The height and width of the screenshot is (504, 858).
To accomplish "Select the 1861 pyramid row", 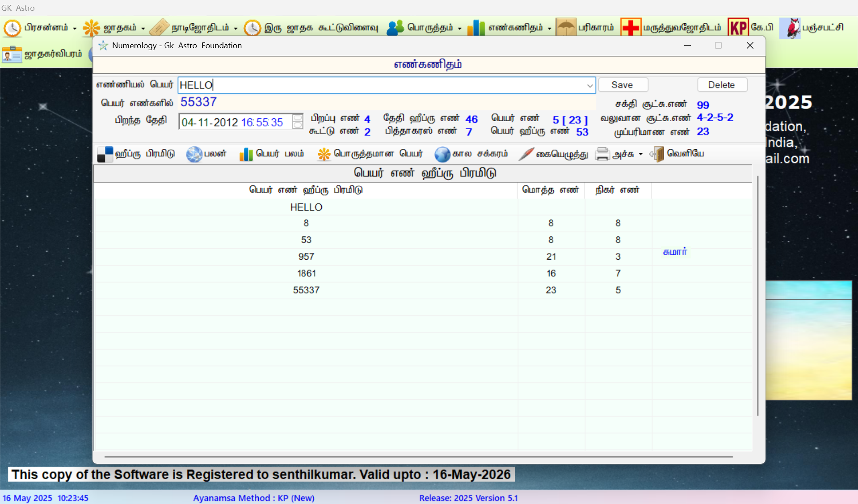I will [423, 273].
